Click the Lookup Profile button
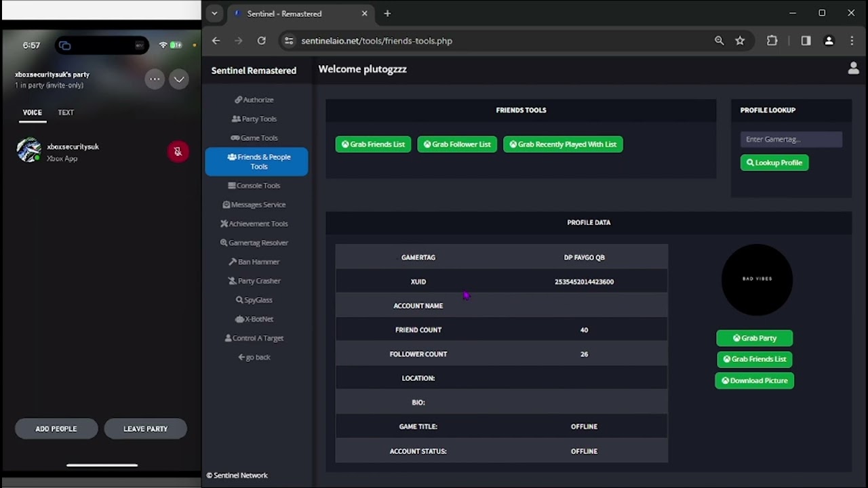This screenshot has width=868, height=488. (774, 163)
